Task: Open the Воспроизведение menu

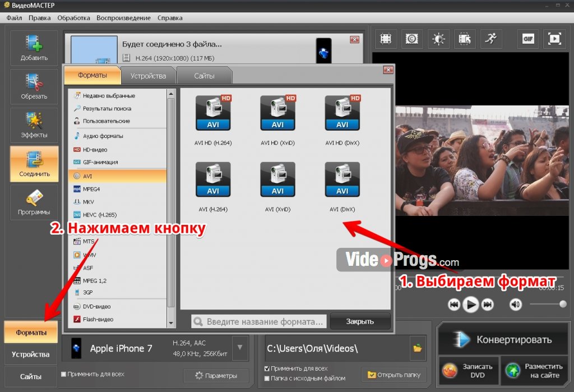Action: pyautogui.click(x=123, y=18)
